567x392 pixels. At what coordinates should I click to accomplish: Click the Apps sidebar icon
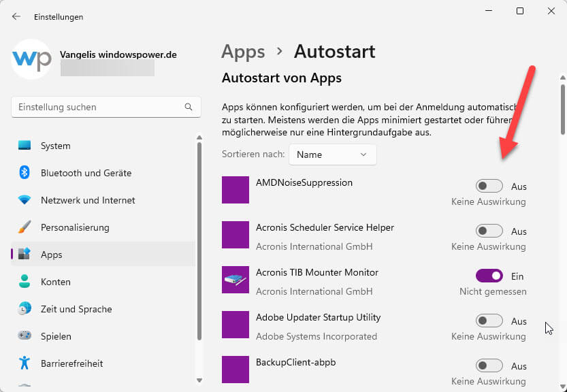[25, 254]
